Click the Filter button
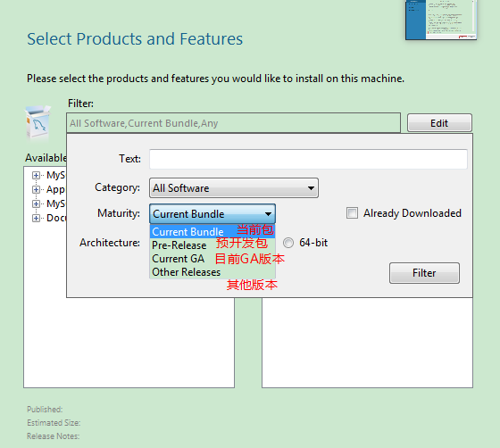500x448 pixels. click(x=424, y=273)
